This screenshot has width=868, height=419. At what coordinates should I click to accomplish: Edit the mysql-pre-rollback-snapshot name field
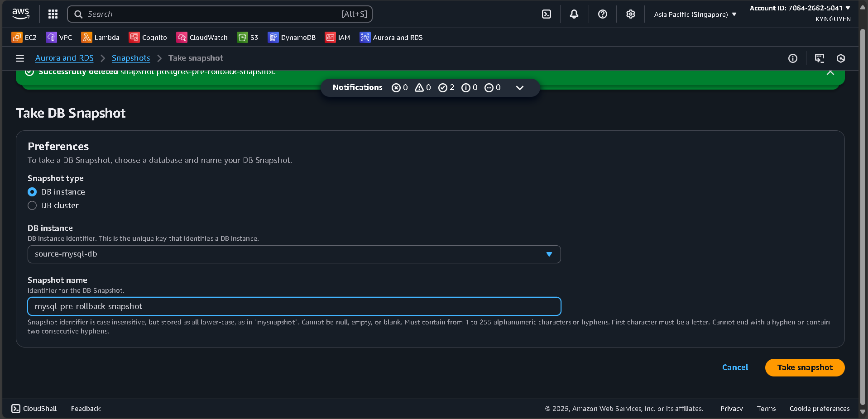pos(294,306)
